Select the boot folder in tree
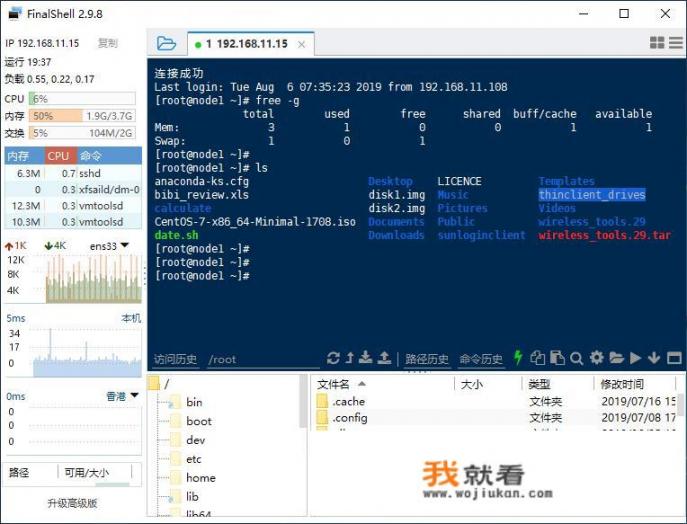 (x=191, y=421)
